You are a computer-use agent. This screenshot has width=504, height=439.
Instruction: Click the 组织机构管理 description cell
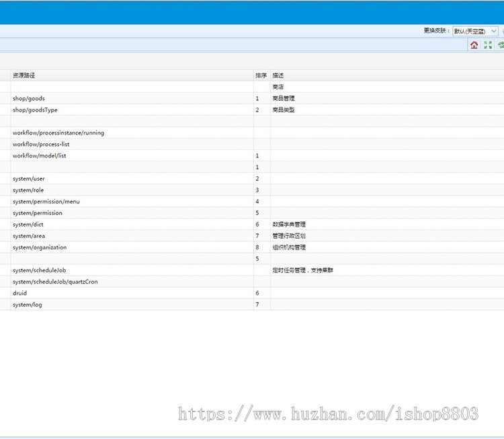tap(387, 247)
